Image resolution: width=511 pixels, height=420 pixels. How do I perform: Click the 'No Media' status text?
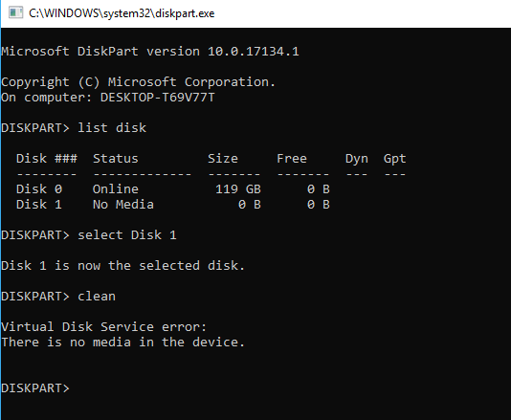pos(123,205)
